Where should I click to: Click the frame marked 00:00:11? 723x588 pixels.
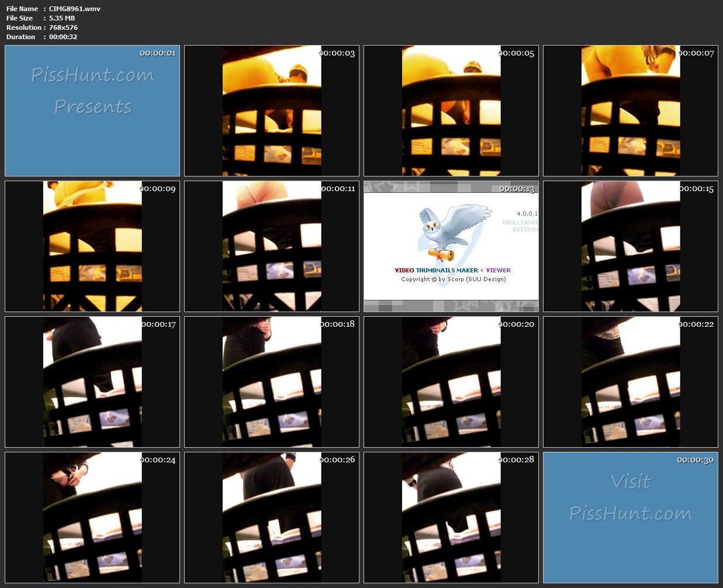(272, 247)
